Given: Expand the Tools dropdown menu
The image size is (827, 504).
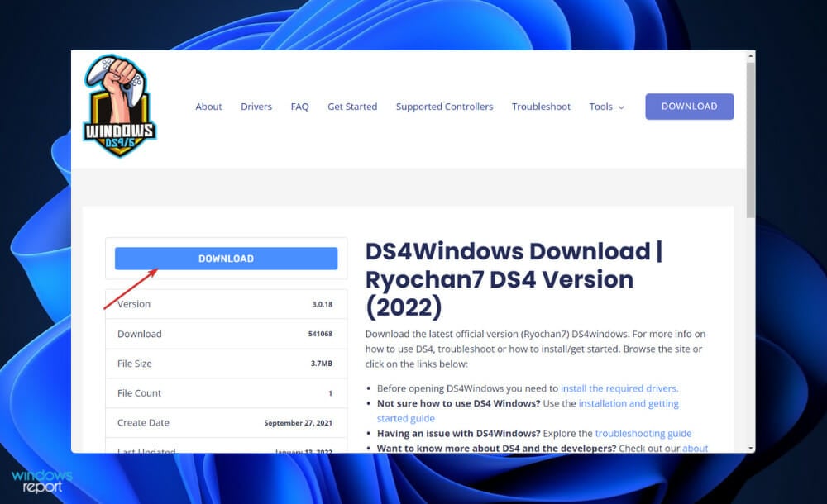Looking at the screenshot, I should [x=606, y=107].
